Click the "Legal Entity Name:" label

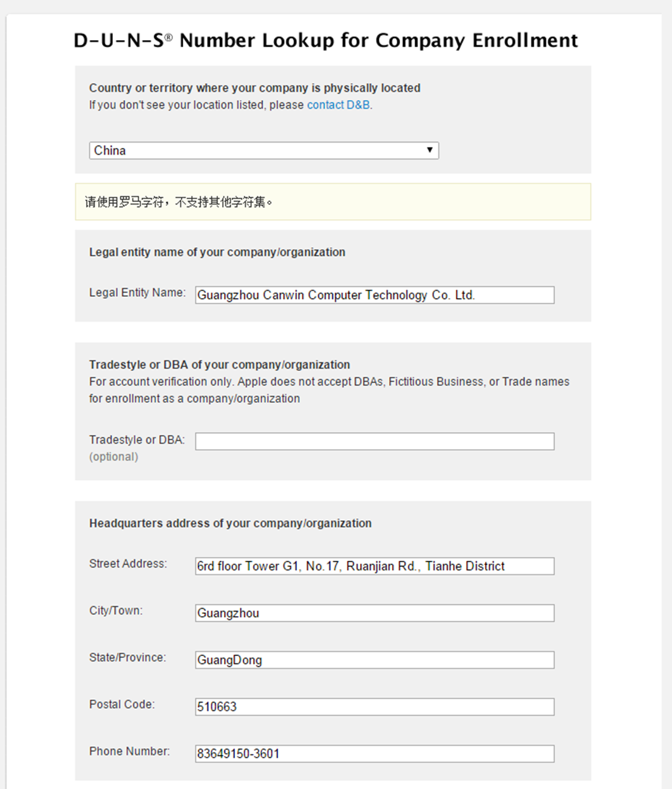tap(137, 293)
